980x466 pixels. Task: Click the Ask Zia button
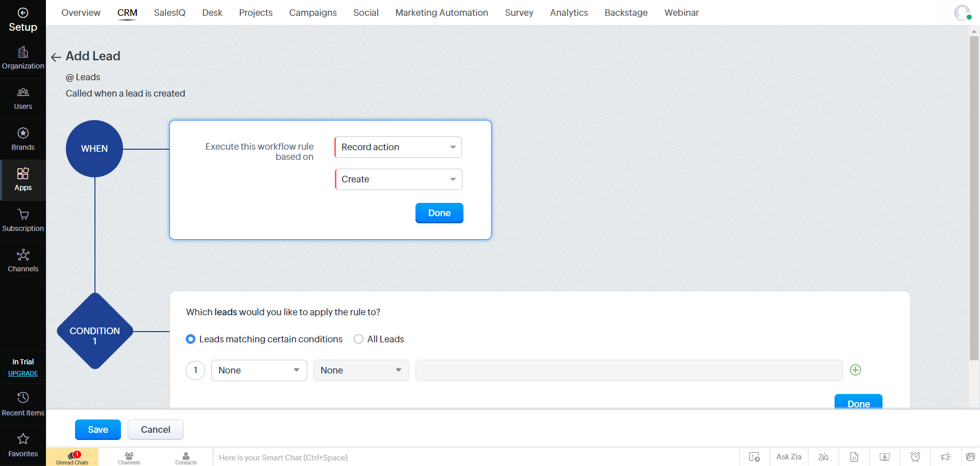789,457
